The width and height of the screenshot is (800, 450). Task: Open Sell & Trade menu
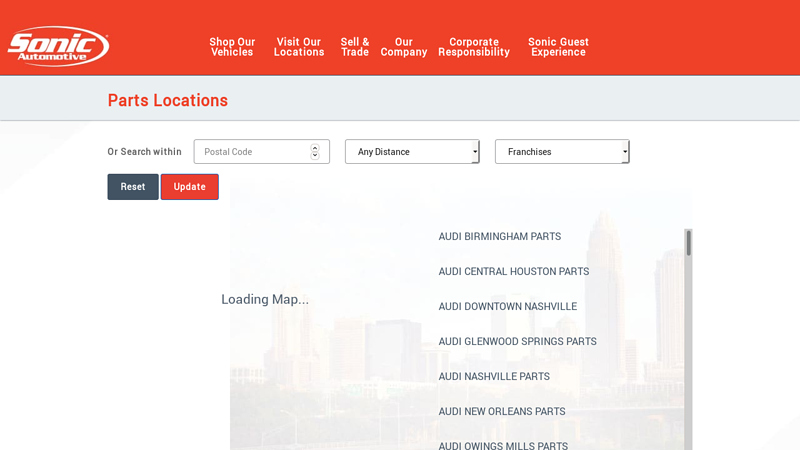tap(355, 47)
